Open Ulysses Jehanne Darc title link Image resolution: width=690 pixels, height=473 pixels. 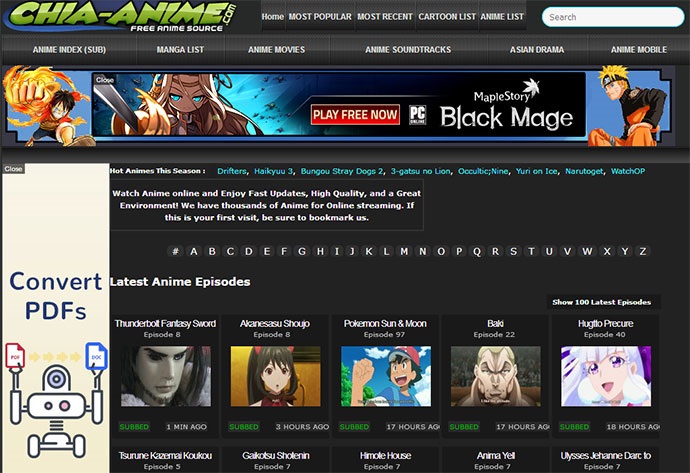[x=606, y=455]
